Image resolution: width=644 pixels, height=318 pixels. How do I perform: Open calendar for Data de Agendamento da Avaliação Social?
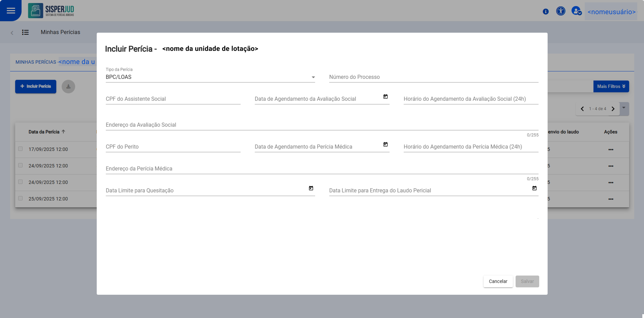click(x=385, y=96)
